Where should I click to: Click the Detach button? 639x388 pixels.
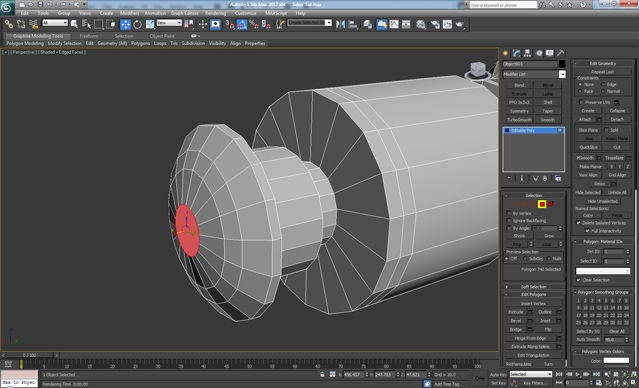617,119
